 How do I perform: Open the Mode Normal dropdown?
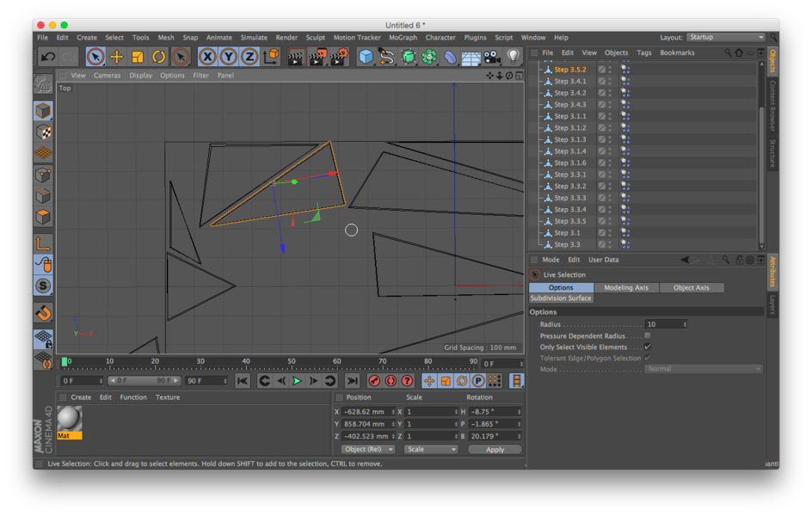(703, 369)
